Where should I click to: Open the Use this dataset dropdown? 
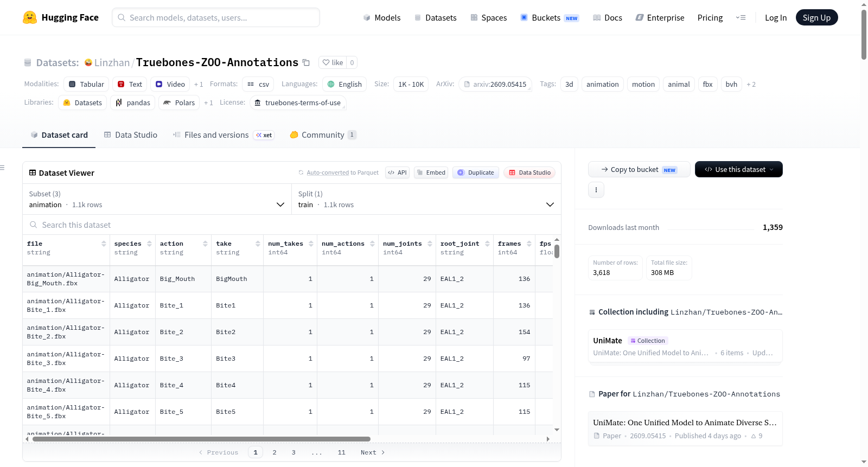(739, 169)
